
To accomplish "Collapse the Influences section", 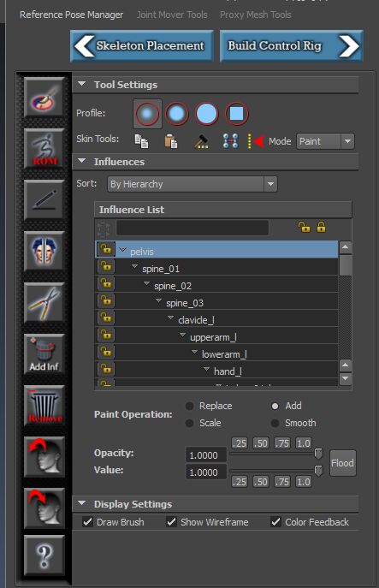I will point(82,161).
